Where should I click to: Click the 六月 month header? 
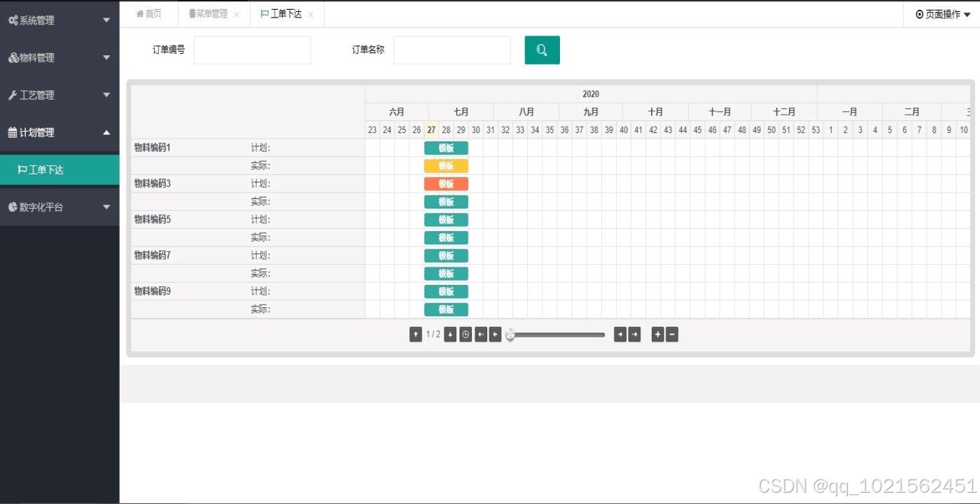click(x=397, y=112)
